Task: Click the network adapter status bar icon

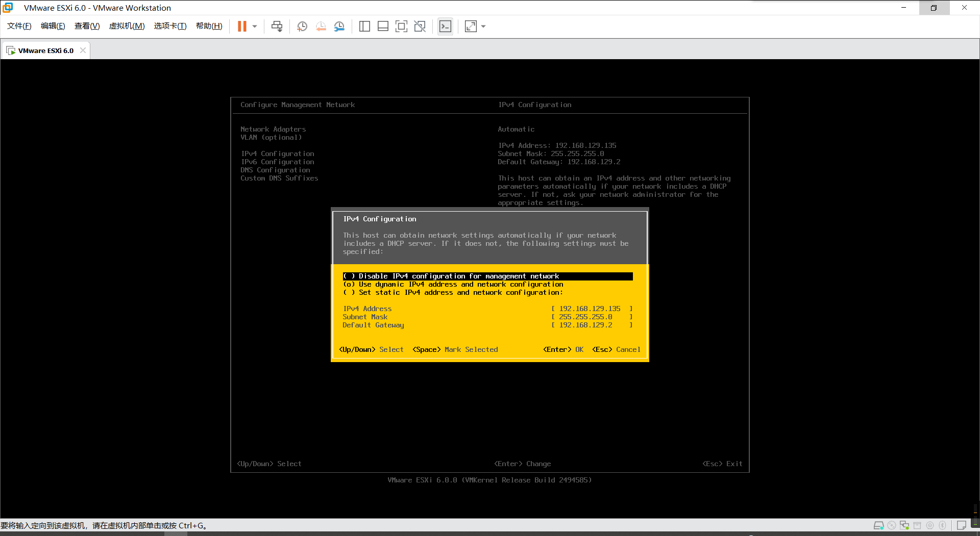Action: coord(904,525)
